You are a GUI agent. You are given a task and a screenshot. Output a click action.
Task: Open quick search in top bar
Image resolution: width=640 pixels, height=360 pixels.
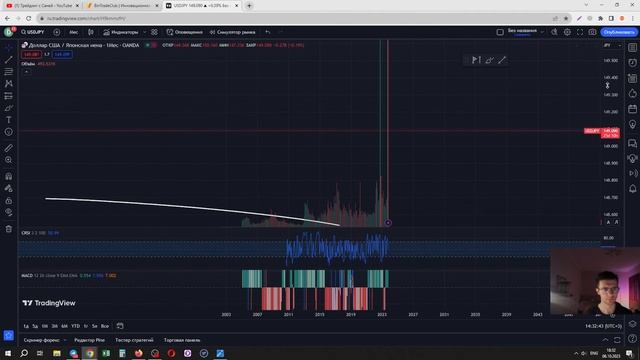(554, 32)
